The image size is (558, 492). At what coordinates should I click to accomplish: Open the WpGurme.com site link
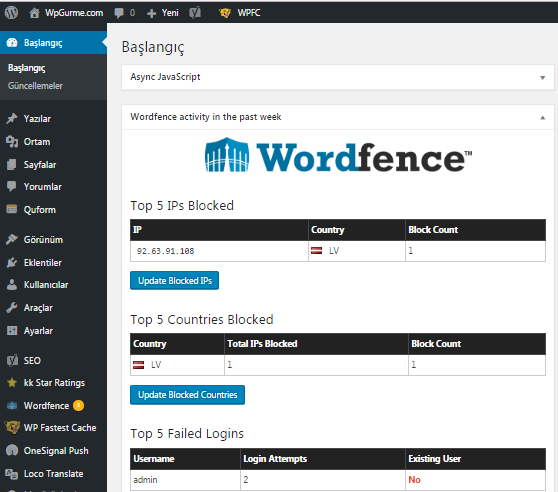74,13
